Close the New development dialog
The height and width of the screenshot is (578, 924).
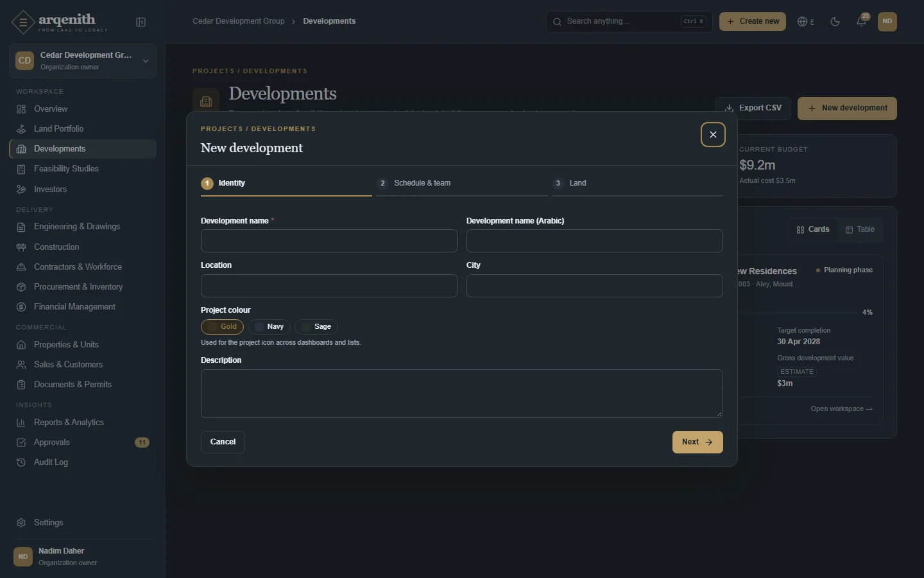tap(713, 135)
